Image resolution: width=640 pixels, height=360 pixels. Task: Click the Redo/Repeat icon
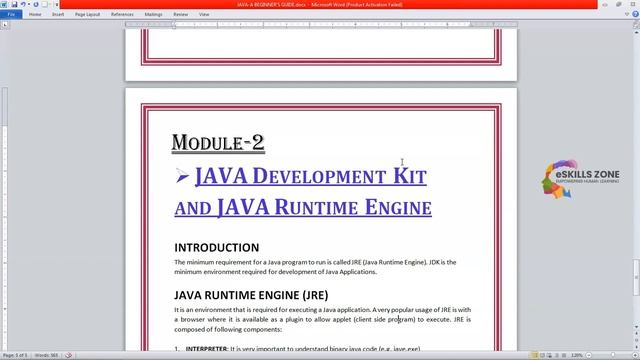pos(36,4)
